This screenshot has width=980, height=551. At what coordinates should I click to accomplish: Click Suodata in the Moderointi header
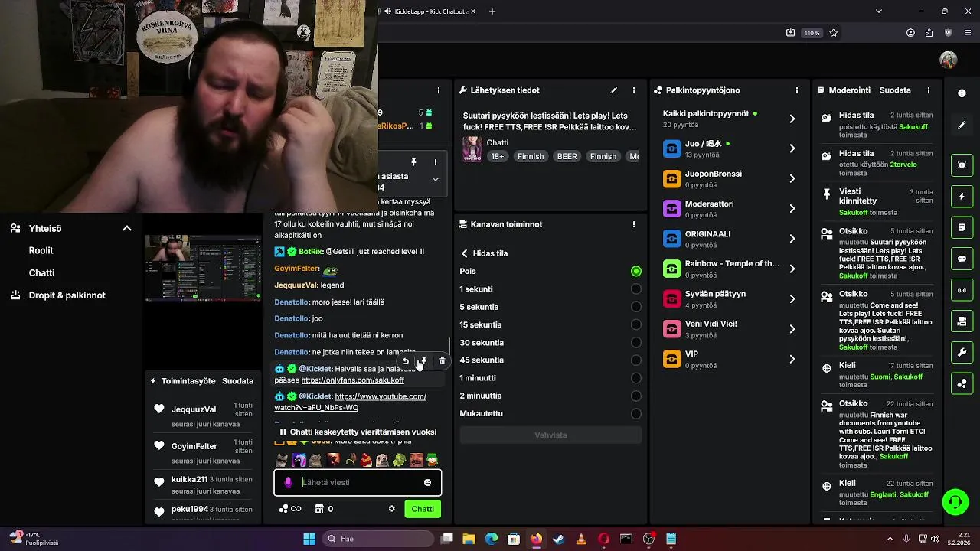pyautogui.click(x=895, y=90)
